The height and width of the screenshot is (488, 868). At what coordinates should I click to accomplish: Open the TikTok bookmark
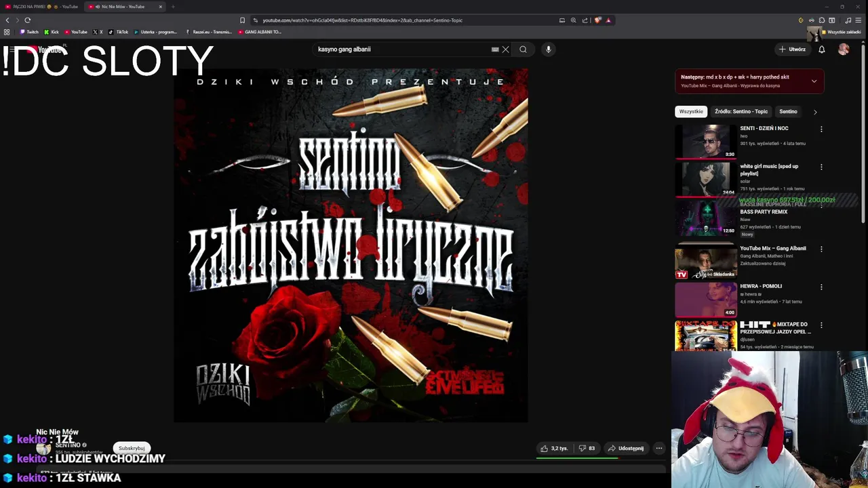118,32
